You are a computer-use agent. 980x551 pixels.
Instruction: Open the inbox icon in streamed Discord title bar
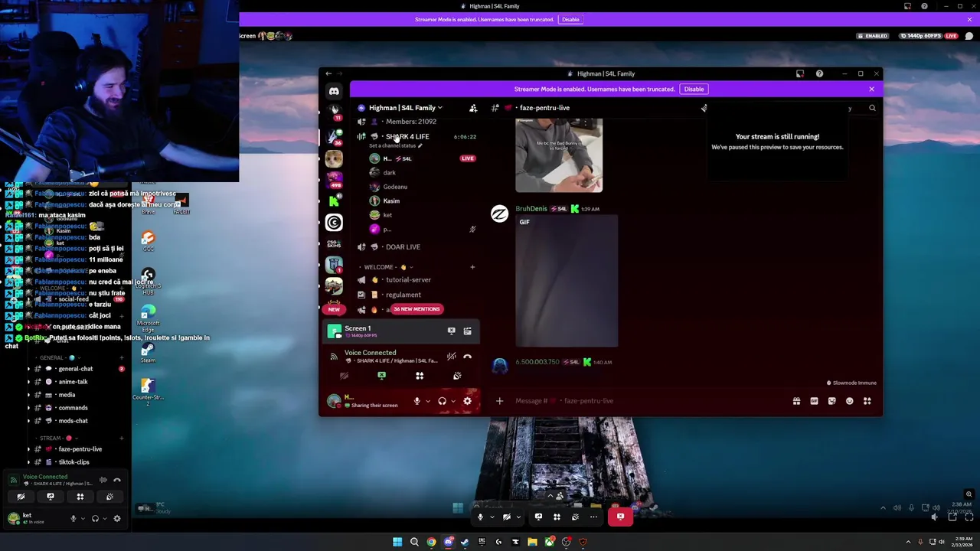click(800, 73)
